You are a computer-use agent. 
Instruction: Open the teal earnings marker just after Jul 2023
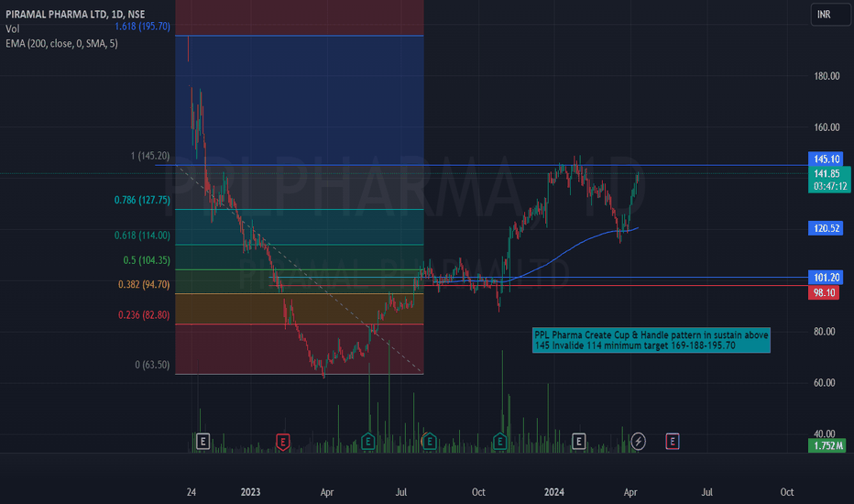pos(429,442)
